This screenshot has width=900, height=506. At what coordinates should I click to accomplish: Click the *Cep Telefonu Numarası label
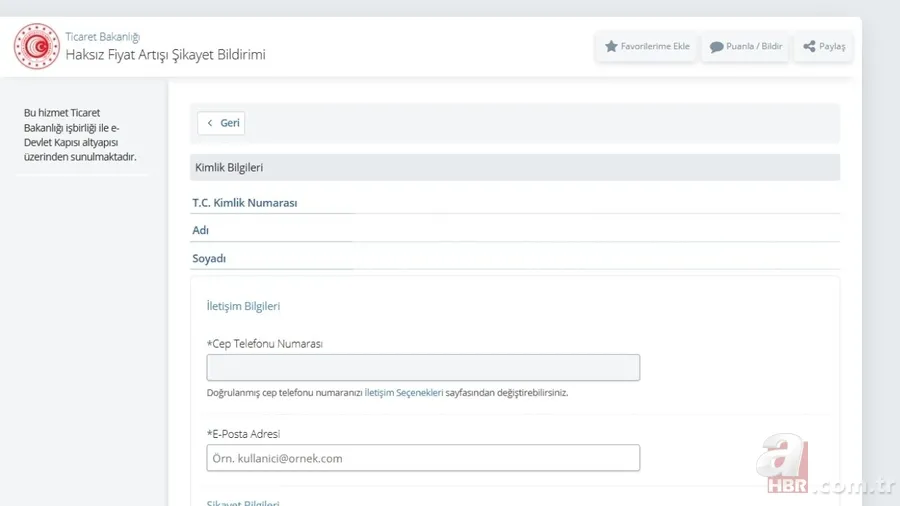pos(264,344)
